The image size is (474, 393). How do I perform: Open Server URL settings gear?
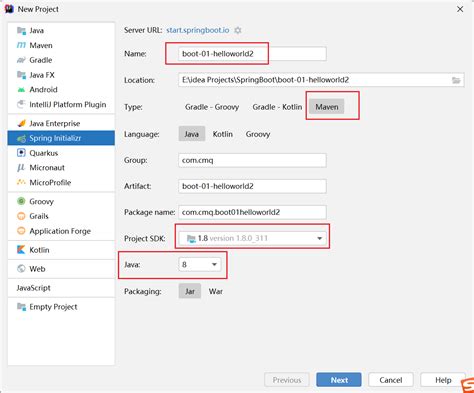238,30
